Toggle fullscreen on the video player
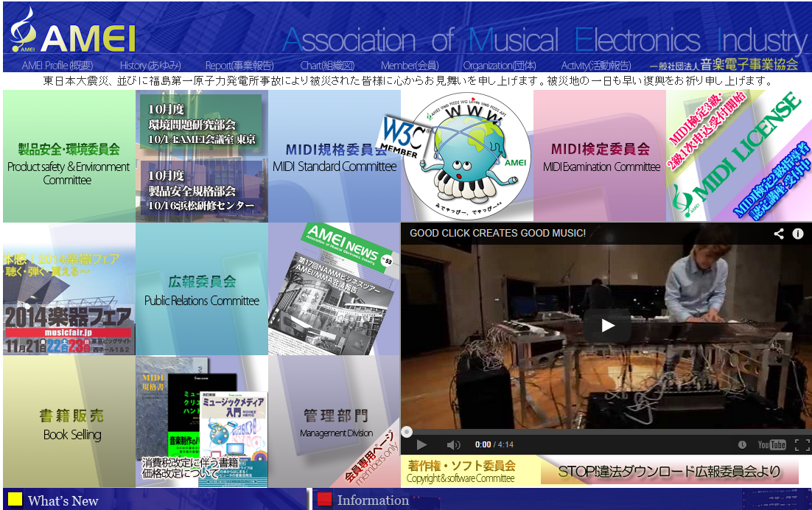This screenshot has height=510, width=812. click(x=802, y=444)
